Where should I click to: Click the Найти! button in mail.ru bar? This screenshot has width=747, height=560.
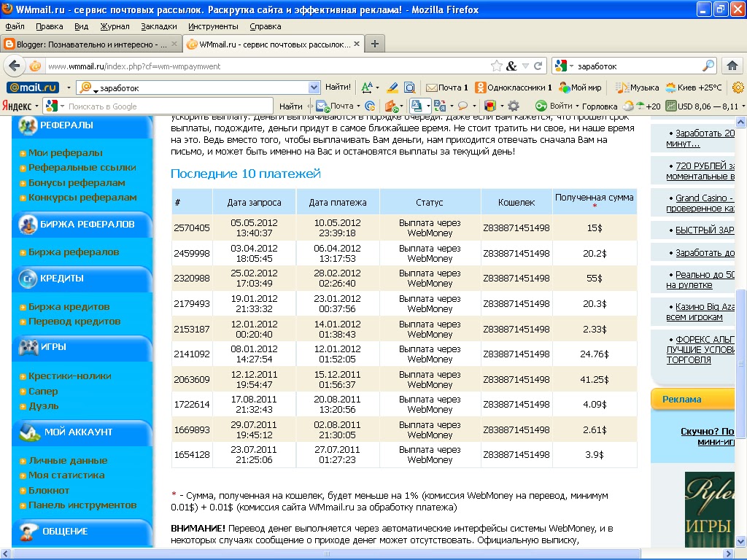[x=338, y=87]
